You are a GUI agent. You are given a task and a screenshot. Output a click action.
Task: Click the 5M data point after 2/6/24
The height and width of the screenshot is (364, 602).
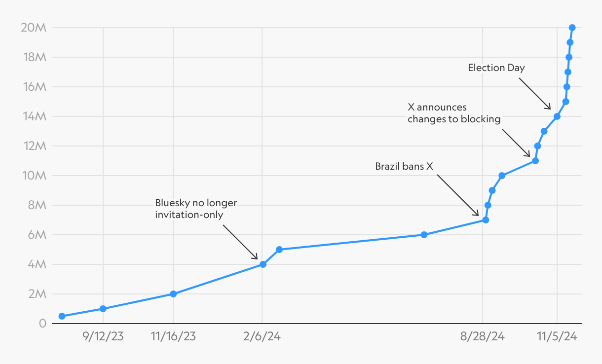279,250
